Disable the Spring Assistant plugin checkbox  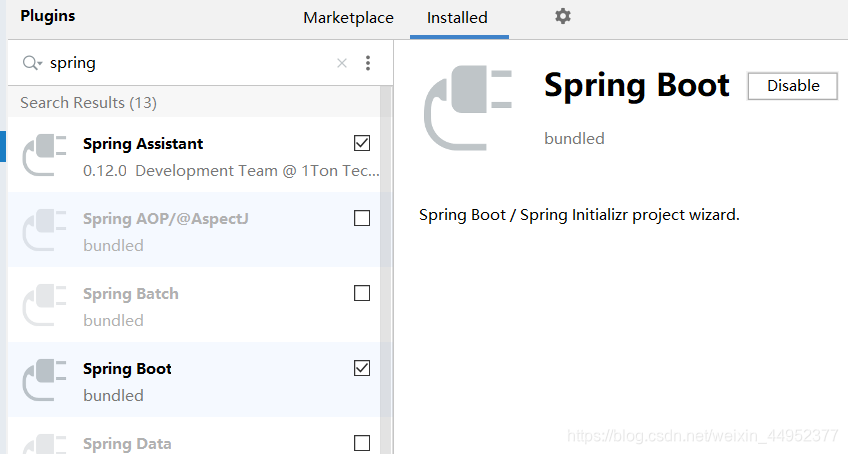[x=362, y=143]
